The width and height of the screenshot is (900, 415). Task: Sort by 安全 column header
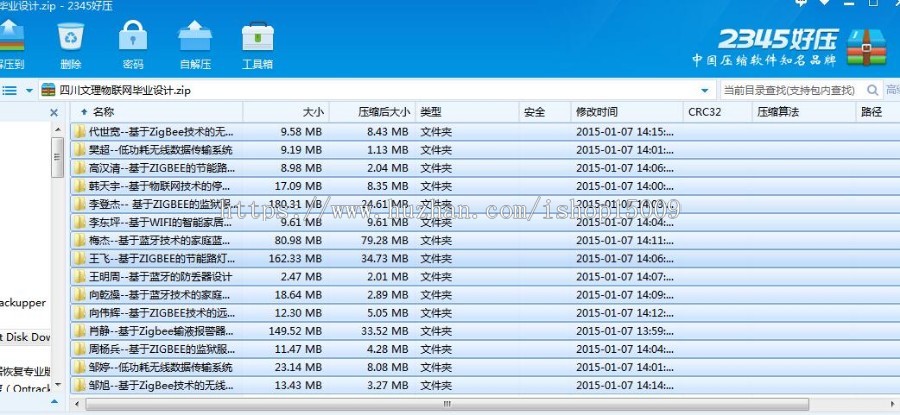pos(545,112)
